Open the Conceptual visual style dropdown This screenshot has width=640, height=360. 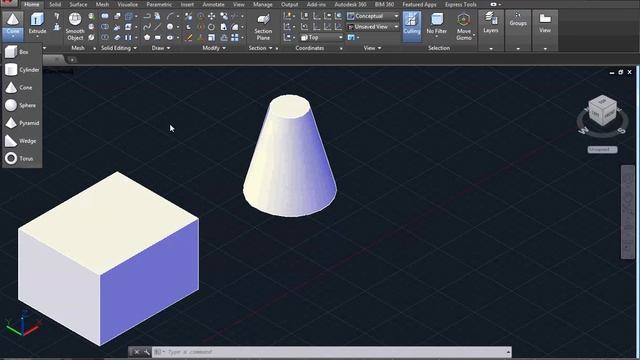coord(373,16)
